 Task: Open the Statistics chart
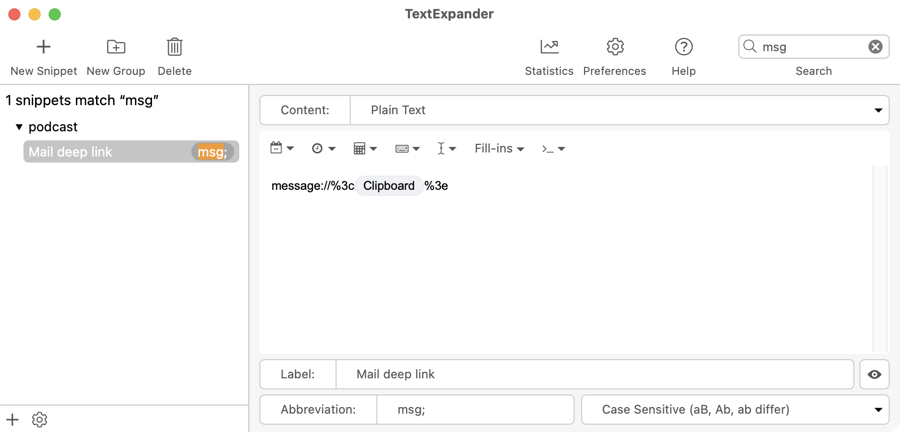tap(549, 47)
